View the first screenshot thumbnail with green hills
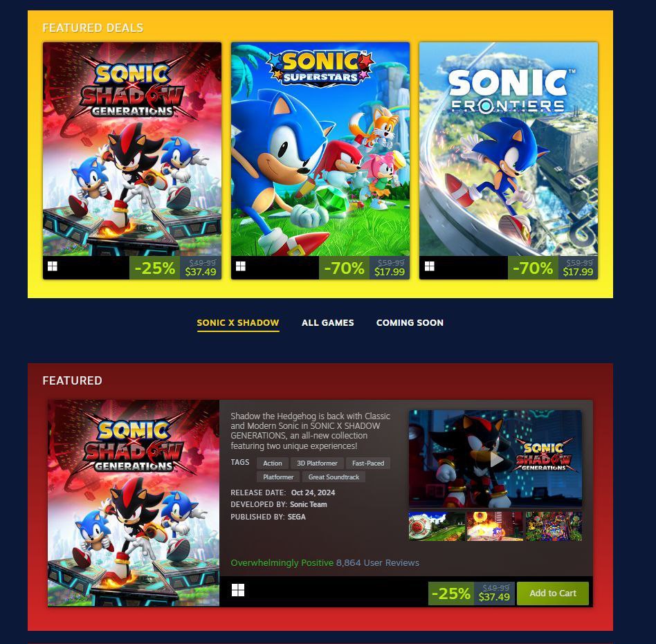Viewport: 656px width, 644px height. [437, 526]
